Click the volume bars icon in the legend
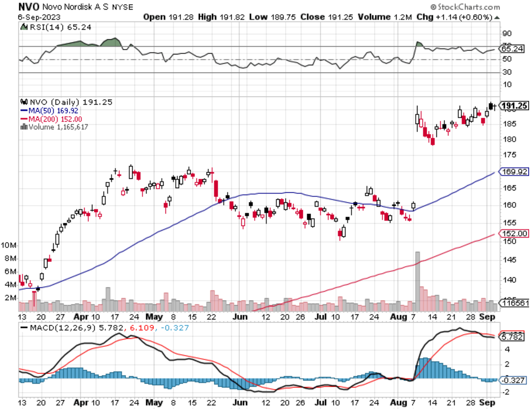 pos(24,127)
